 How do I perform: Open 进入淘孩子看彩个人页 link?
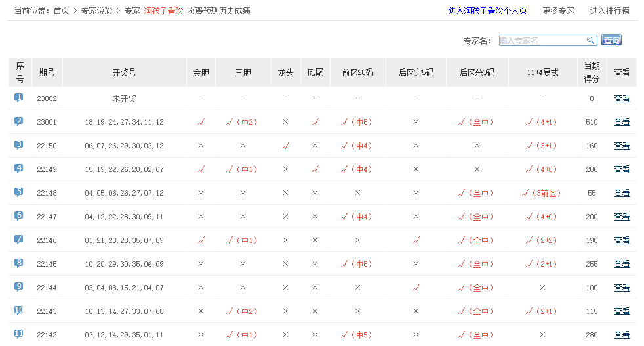tap(487, 11)
